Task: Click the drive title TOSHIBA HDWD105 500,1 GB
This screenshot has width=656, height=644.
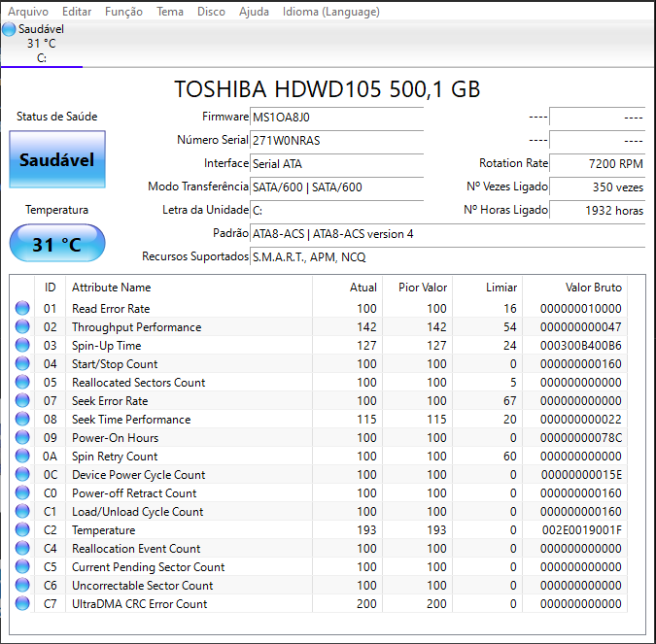Action: [x=328, y=89]
